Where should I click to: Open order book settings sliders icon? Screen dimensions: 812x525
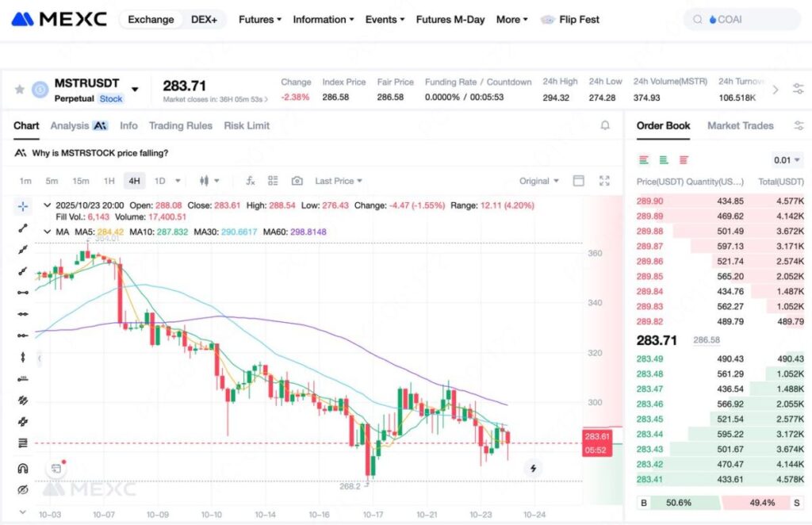point(799,125)
